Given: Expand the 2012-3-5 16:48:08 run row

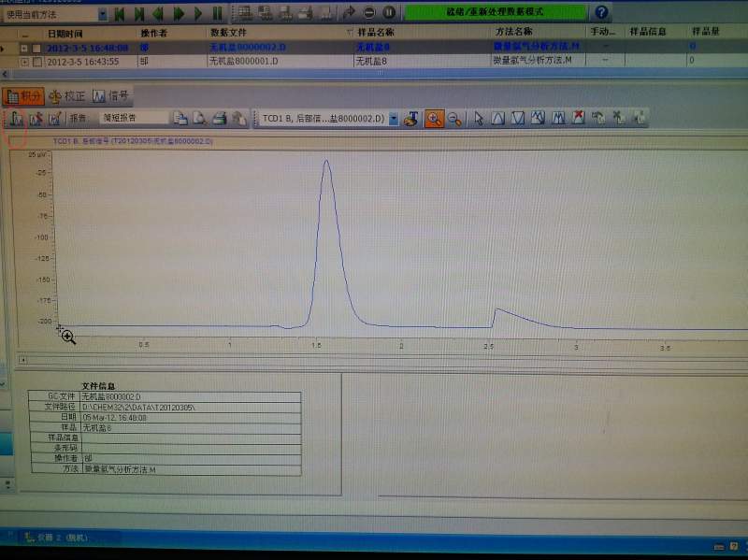Looking at the screenshot, I should [x=24, y=49].
